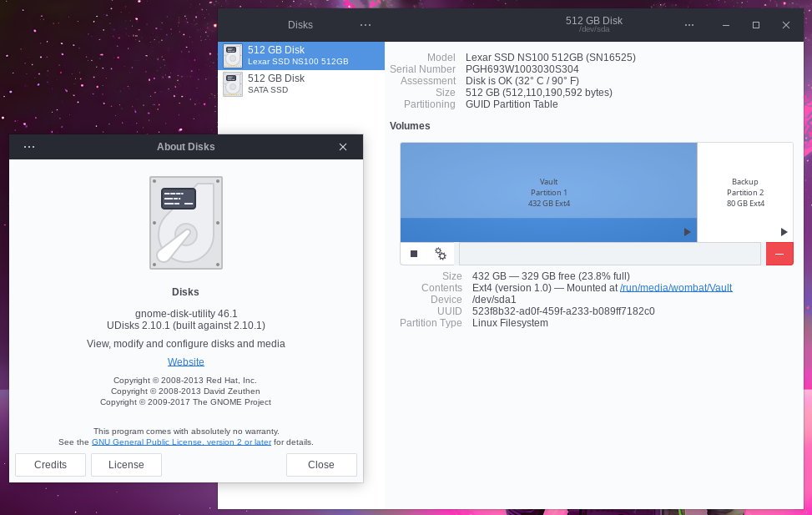Click the Disk is OK assessment text
This screenshot has height=515, width=812.
tap(522, 81)
